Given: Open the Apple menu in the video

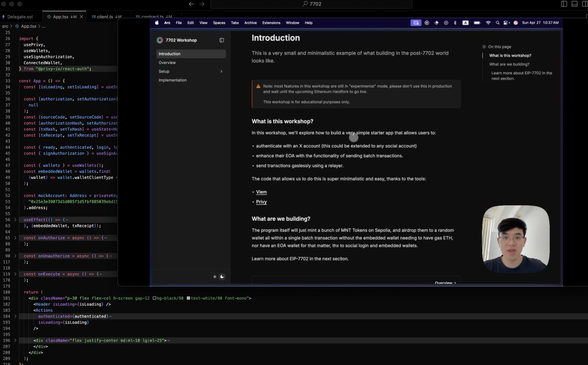Looking at the screenshot, I should coord(157,23).
